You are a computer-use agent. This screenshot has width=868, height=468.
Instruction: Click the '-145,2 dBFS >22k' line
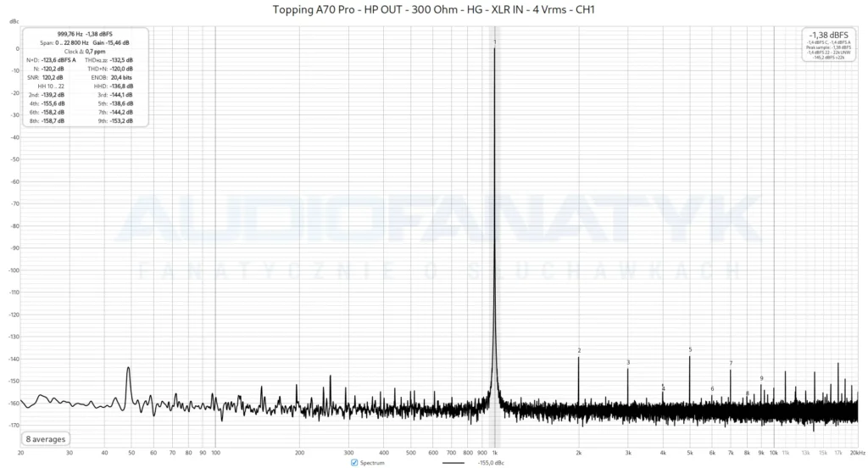click(x=828, y=57)
